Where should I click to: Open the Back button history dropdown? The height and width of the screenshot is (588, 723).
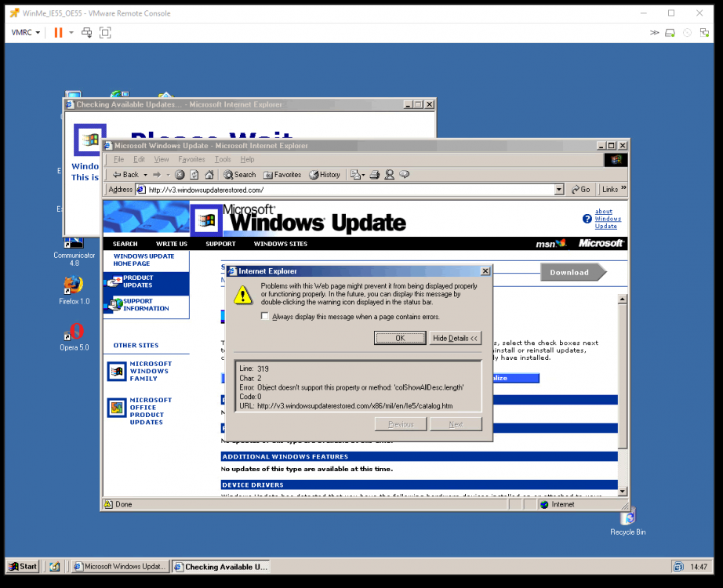coord(145,175)
